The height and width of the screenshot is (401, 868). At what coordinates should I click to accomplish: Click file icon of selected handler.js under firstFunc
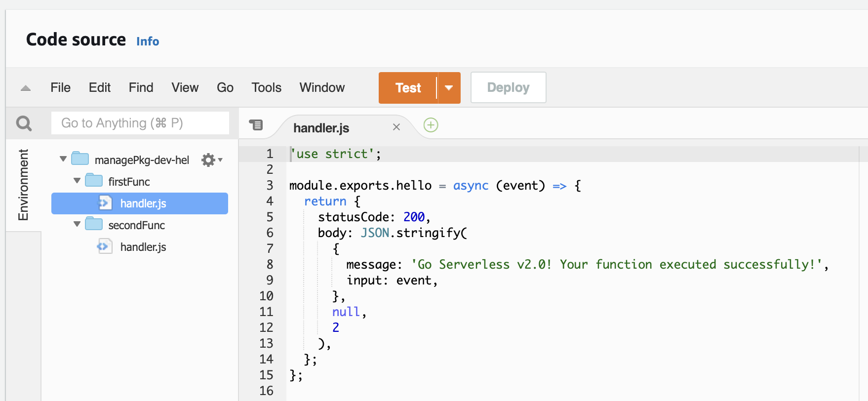click(x=104, y=203)
